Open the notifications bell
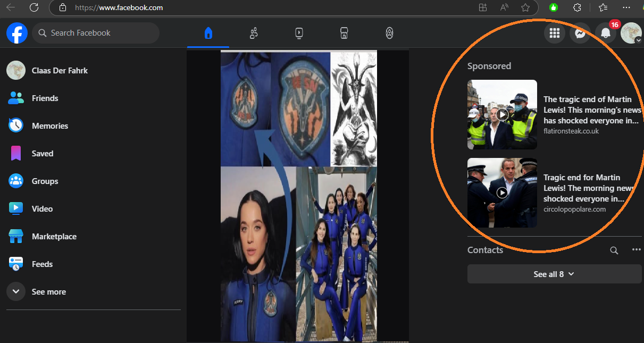Image resolution: width=644 pixels, height=343 pixels. (x=605, y=34)
